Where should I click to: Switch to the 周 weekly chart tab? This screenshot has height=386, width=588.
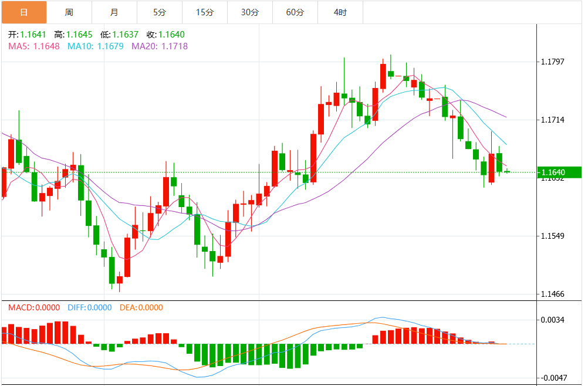69,12
